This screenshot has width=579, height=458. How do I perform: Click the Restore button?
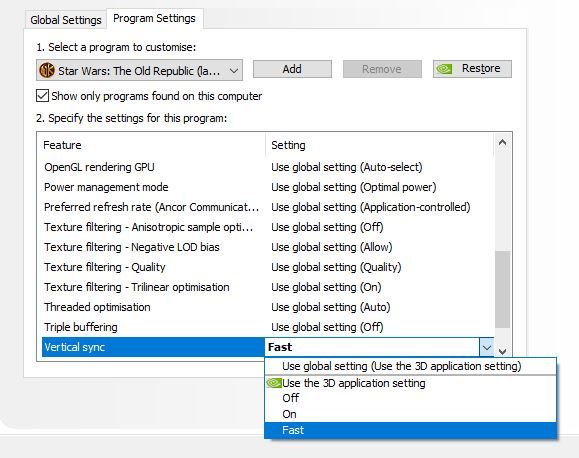pos(472,69)
